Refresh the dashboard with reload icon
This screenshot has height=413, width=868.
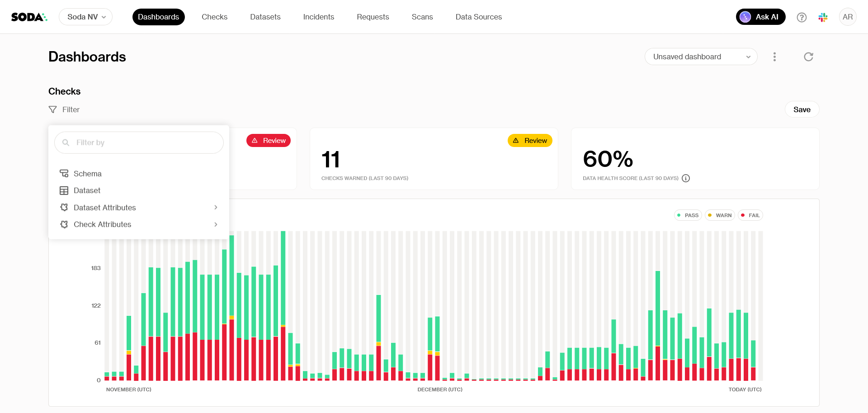point(808,57)
